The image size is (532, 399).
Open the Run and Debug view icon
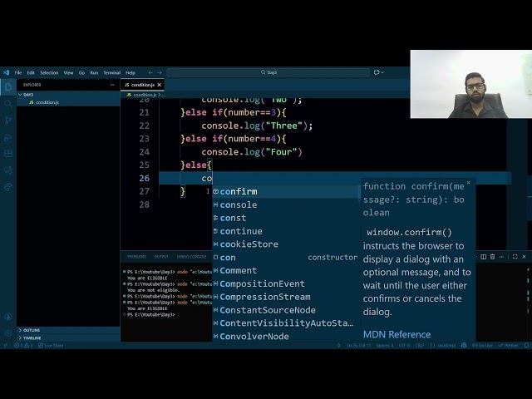click(8, 137)
